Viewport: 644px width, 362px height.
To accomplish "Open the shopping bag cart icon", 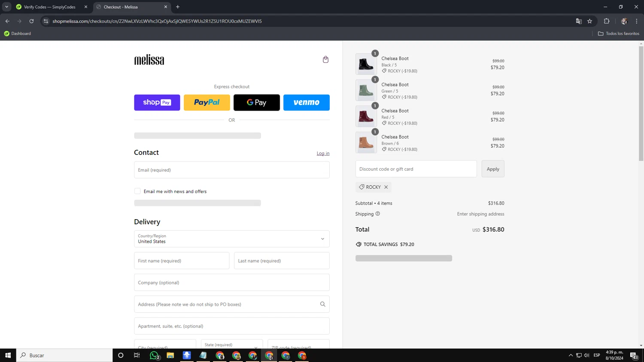I will tap(325, 60).
